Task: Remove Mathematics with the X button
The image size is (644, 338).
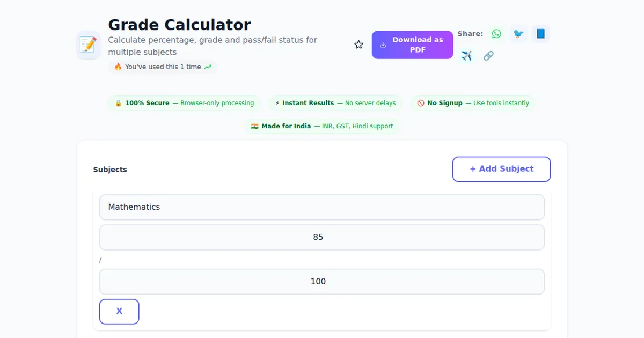Action: coord(119,311)
